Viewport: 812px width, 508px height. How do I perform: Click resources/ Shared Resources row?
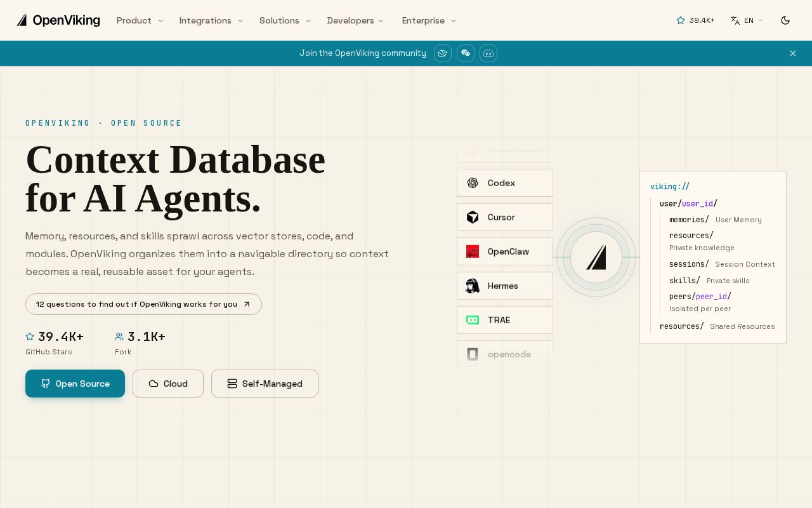tap(717, 326)
